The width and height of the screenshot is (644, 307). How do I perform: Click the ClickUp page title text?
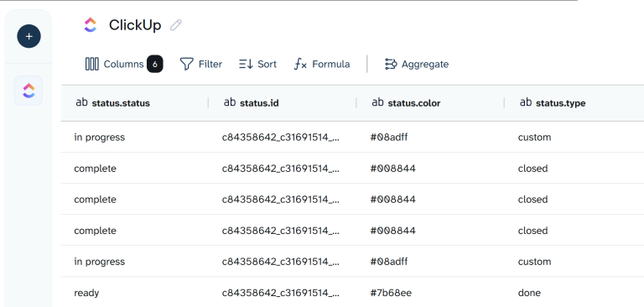[x=135, y=25]
